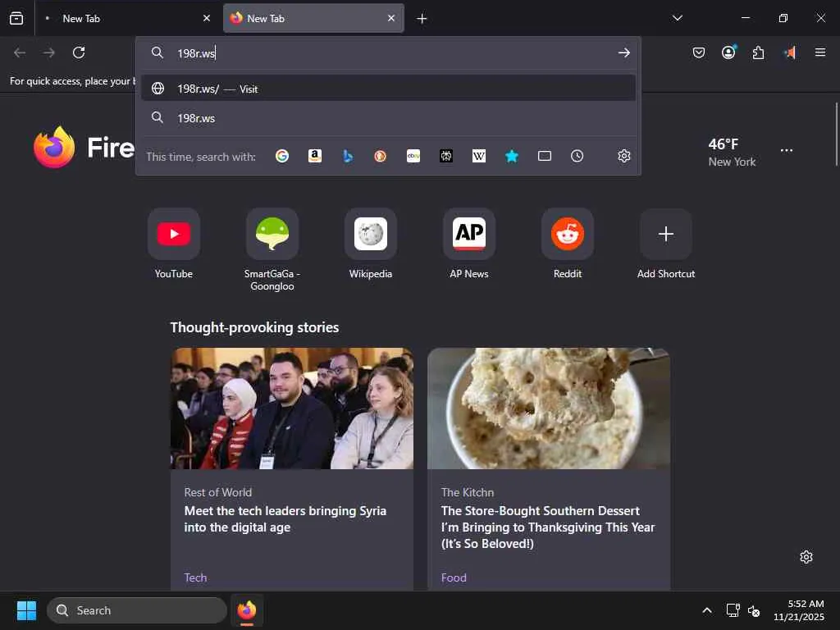
Task: Search this time with Google
Action: point(282,156)
